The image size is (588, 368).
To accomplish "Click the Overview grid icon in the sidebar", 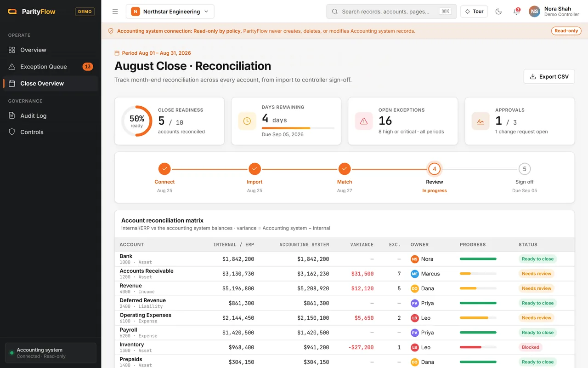I will (x=12, y=50).
